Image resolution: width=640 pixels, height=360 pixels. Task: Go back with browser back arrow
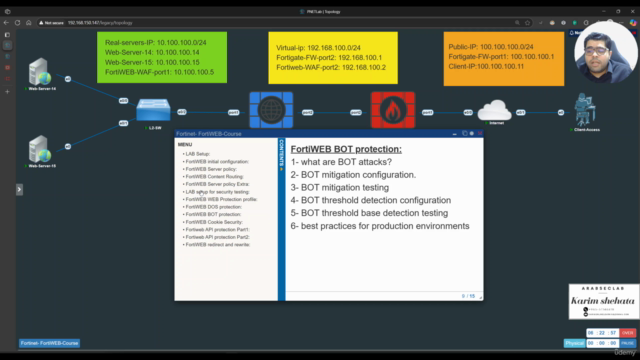click(6, 23)
